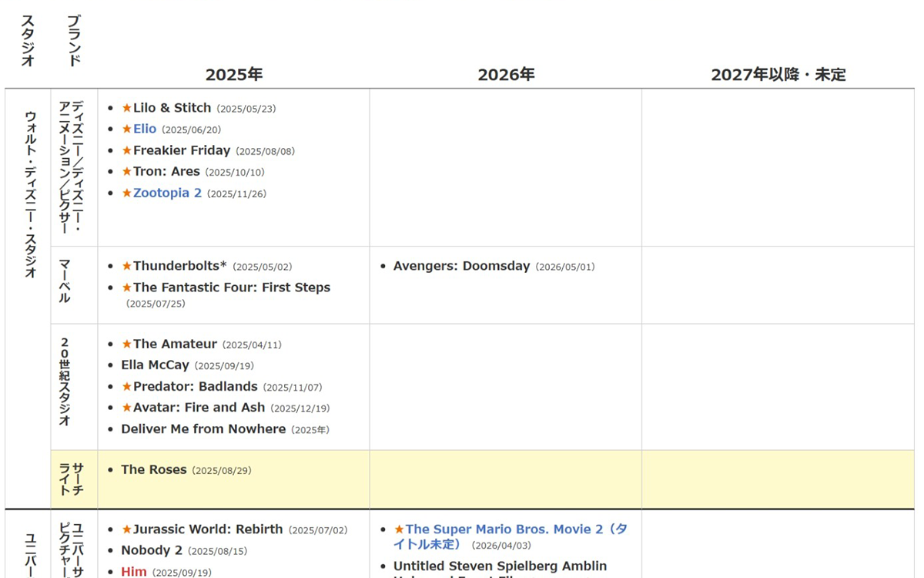Click the Tron: Ares entry

pyautogui.click(x=166, y=171)
